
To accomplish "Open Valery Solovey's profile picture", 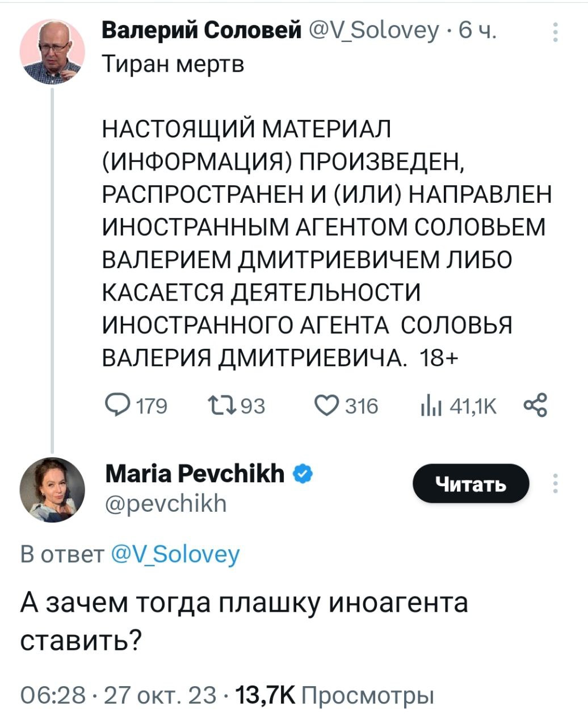I will click(x=52, y=52).
